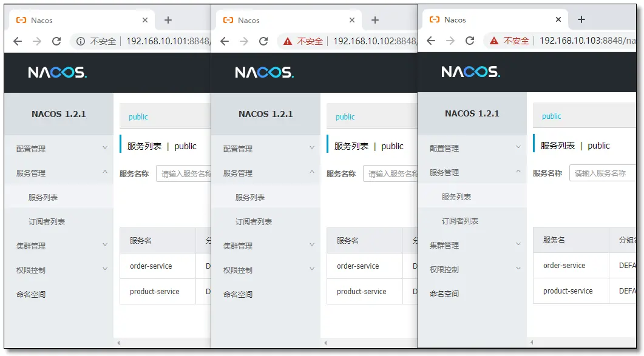Viewport: 644px width, 356px height.
Task: Close the Nacos tab in the 192.168.10.103 window
Action: tap(558, 19)
